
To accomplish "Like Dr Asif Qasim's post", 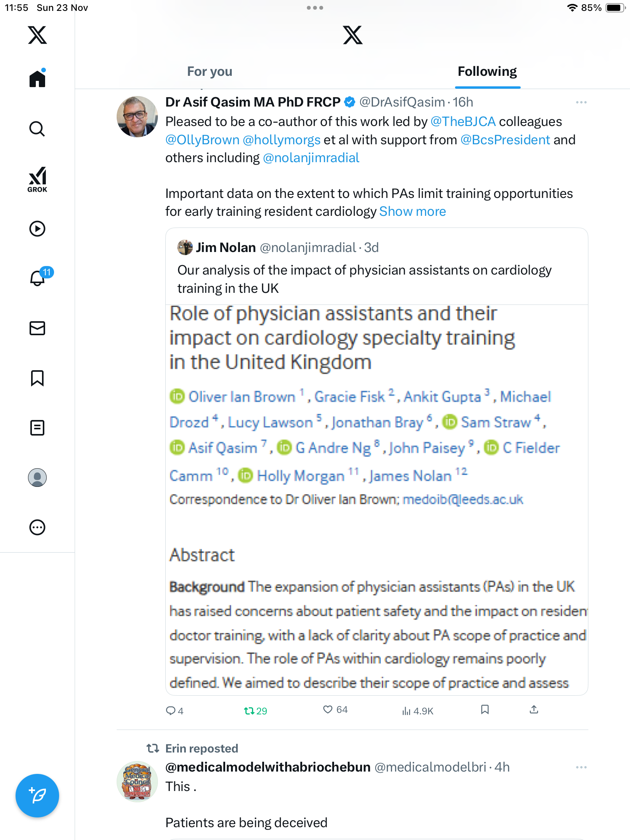I will tap(328, 710).
